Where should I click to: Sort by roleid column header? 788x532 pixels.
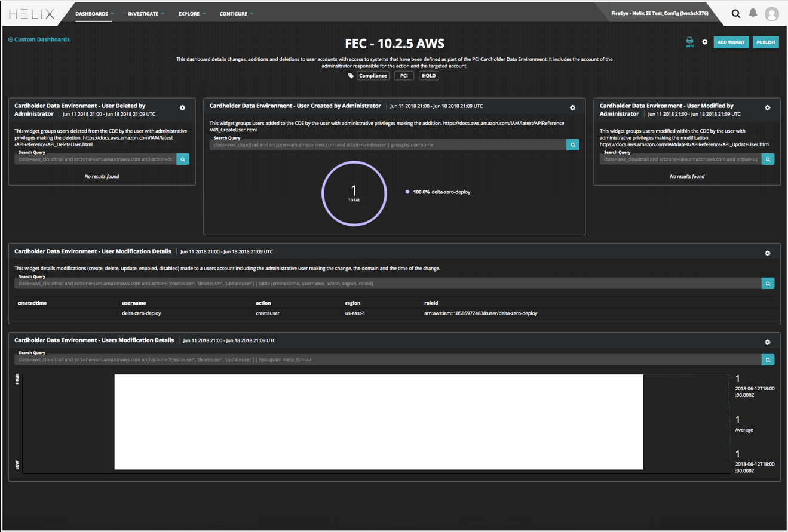pyautogui.click(x=431, y=303)
